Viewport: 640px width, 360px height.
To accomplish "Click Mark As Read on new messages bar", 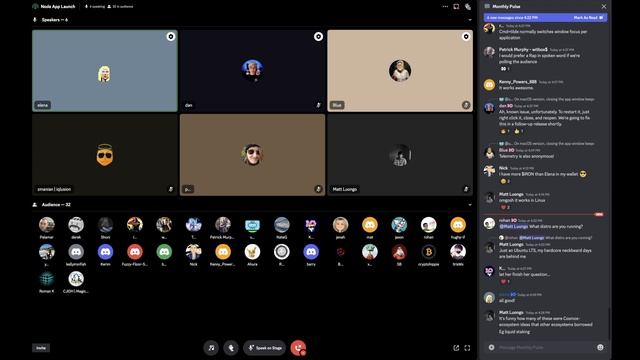I will click(588, 18).
